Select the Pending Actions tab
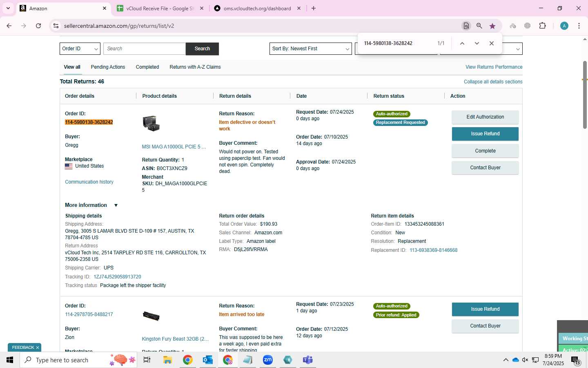The height and width of the screenshot is (368, 588). tap(108, 67)
